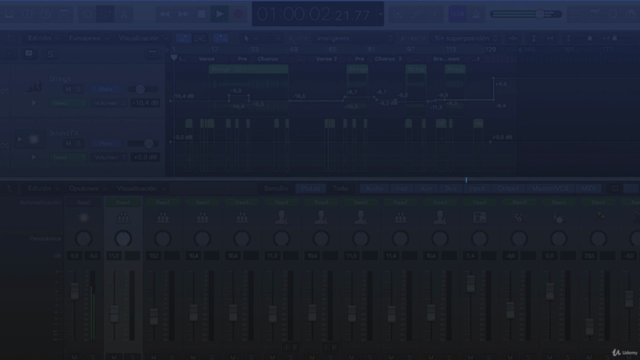Mute the Sound FX track

pos(68,143)
